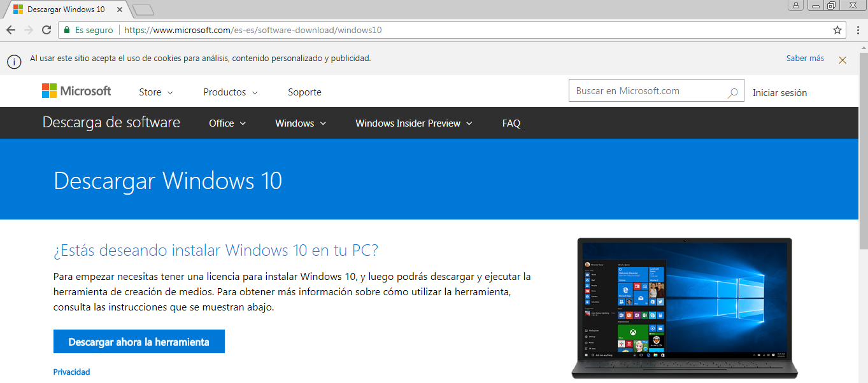Click the search magnifier icon

tap(732, 90)
